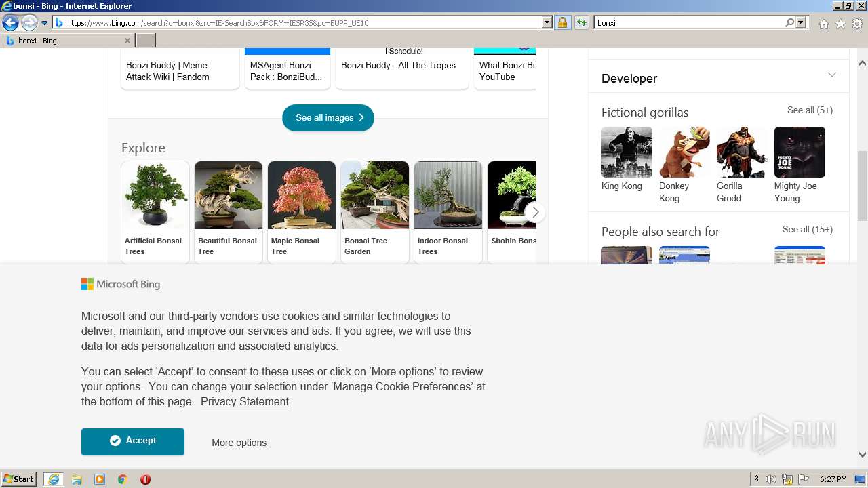Expand the Developer section chevron
Screen dimensions: 868x488
pos(832,75)
